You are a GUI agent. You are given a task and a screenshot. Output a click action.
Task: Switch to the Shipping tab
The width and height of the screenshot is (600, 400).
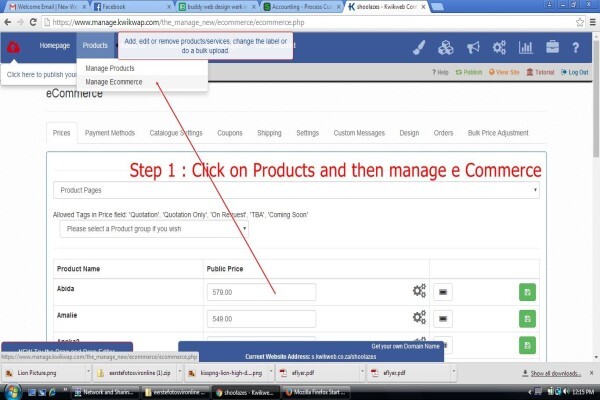click(269, 133)
